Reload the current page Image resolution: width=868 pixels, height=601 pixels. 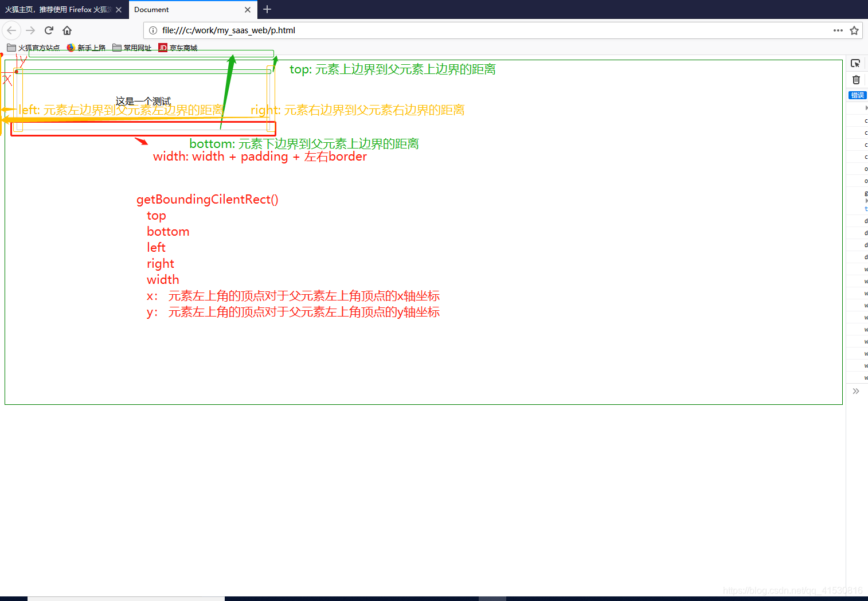(49, 30)
